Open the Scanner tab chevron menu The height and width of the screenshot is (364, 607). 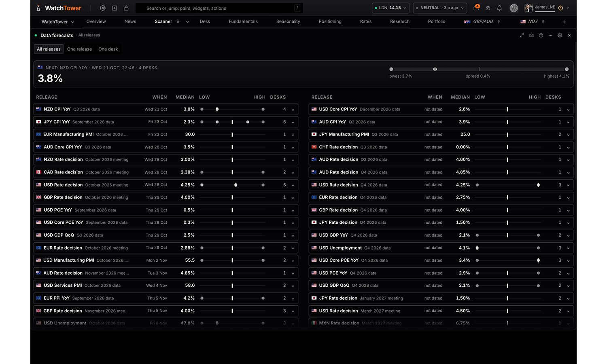pyautogui.click(x=188, y=22)
